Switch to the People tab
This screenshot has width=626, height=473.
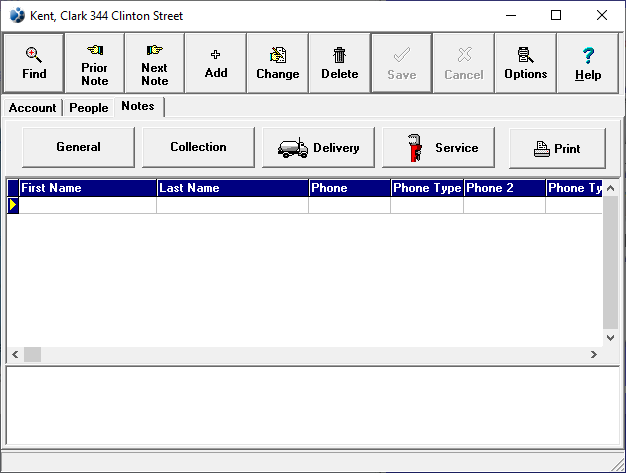coord(88,108)
